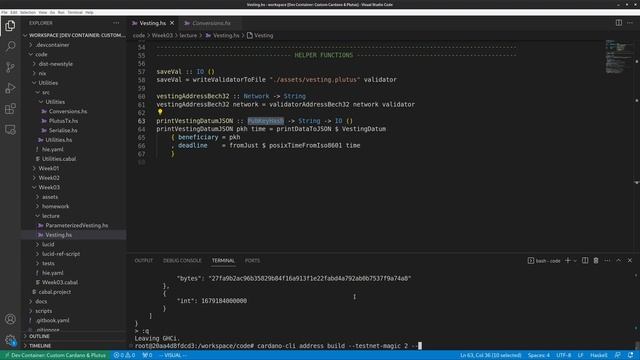640x360 pixels.
Task: Expand the dist-newstyle folder
Action: tap(56, 64)
